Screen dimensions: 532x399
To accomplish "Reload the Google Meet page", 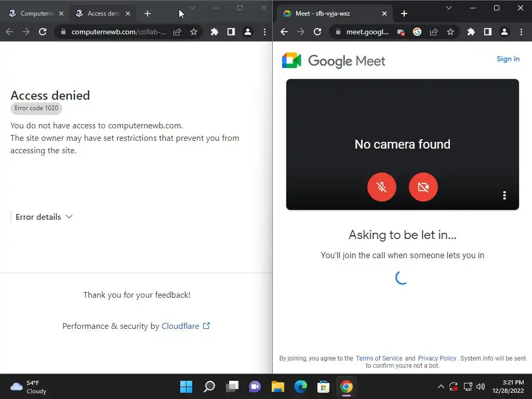I will coord(317,32).
